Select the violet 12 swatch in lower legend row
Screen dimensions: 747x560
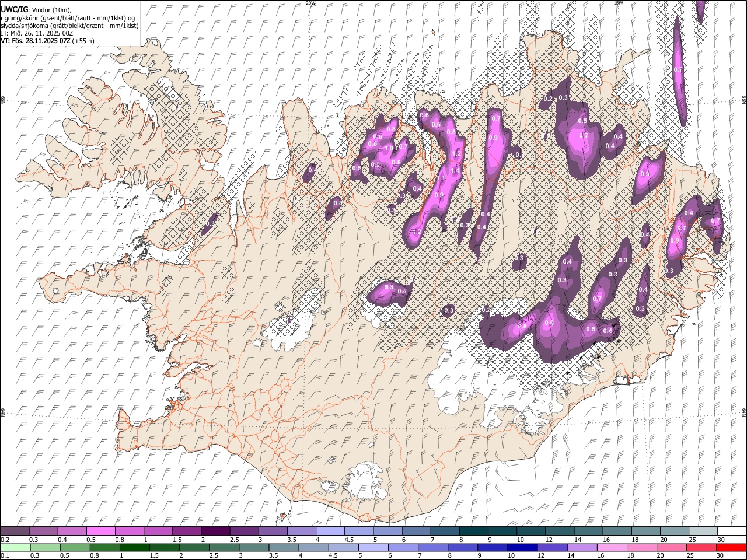(553, 547)
